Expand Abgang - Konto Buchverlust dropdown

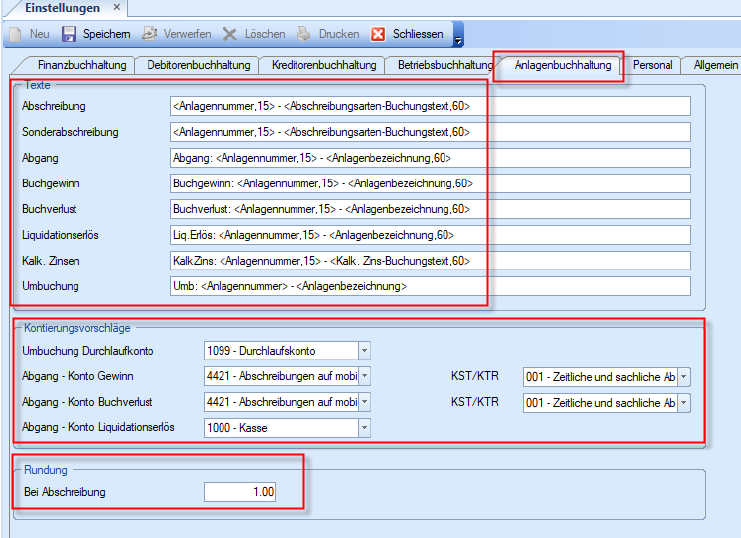[364, 403]
